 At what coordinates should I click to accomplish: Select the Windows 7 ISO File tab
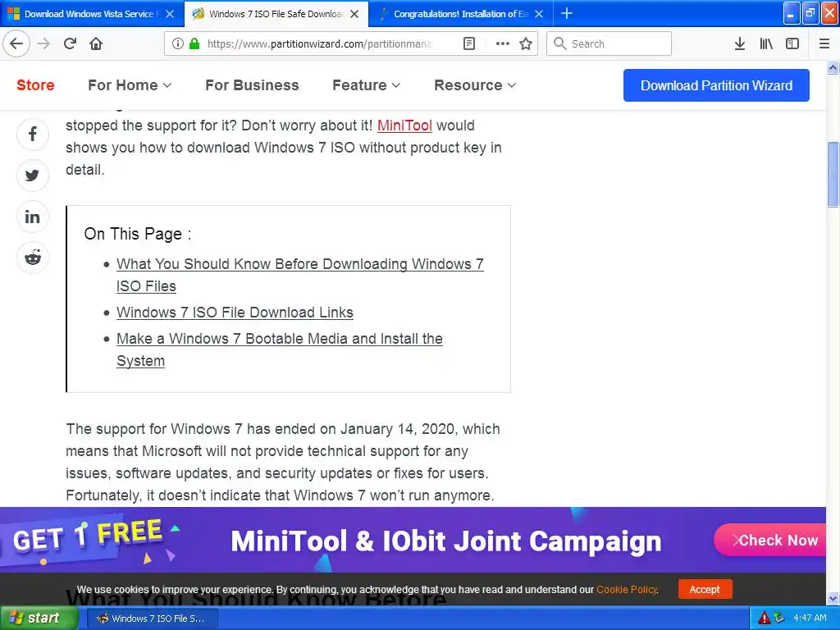(x=276, y=14)
